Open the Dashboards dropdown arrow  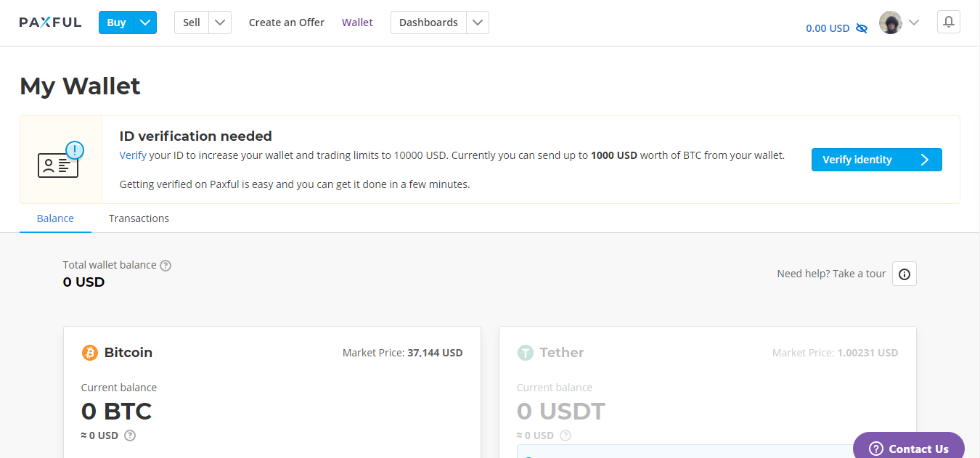tap(477, 23)
